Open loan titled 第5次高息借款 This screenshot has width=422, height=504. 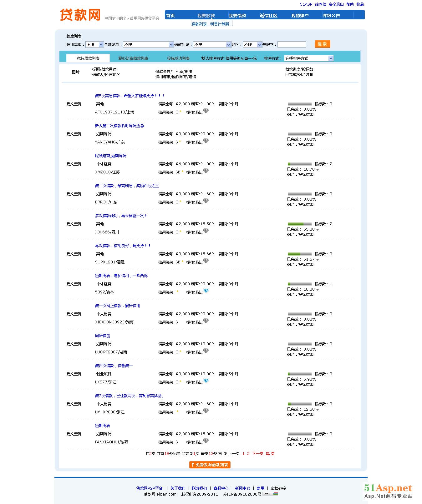[x=130, y=96]
